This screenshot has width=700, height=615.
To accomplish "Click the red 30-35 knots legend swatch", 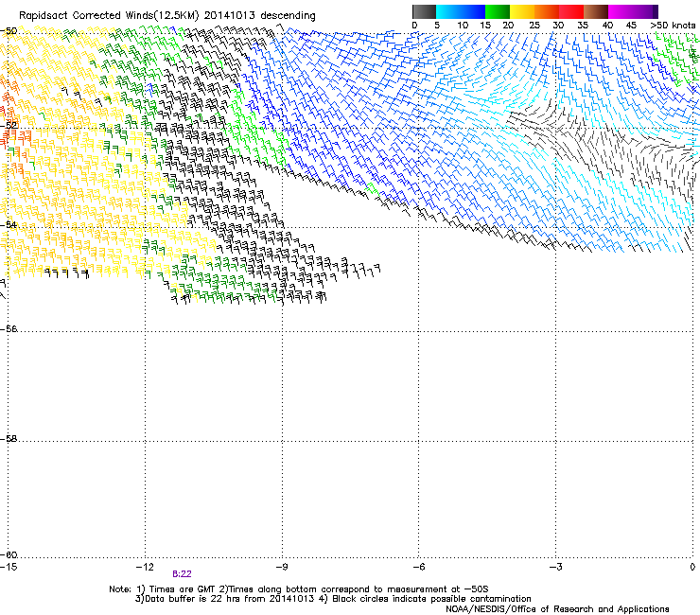I will (571, 11).
